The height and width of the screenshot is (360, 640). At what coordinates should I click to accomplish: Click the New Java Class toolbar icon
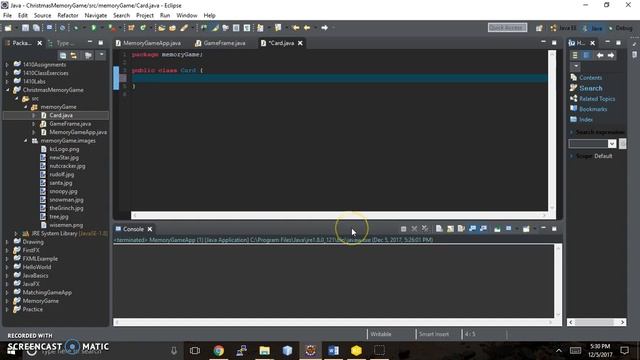[143, 28]
